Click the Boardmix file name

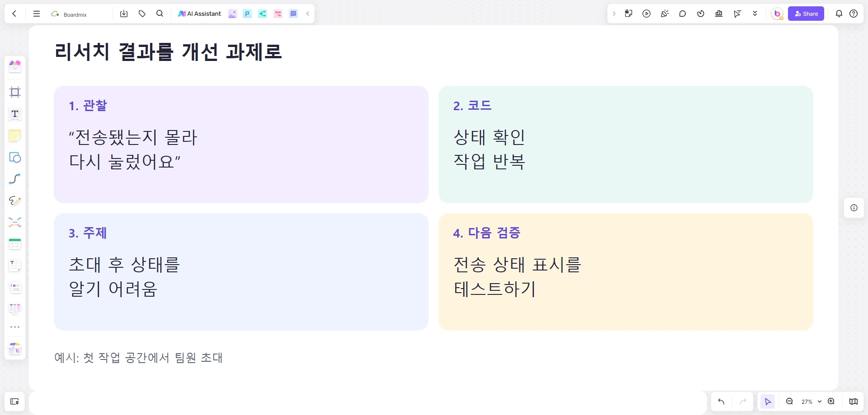(x=75, y=14)
